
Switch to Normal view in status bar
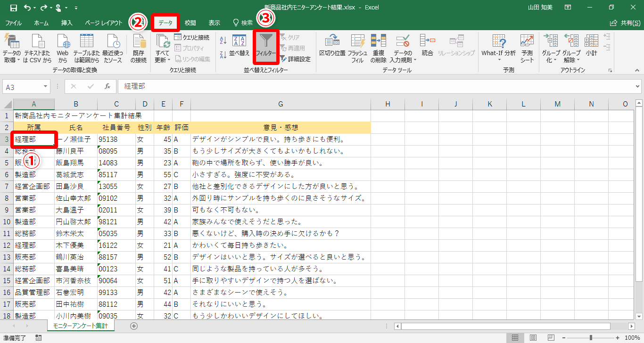tap(515, 338)
